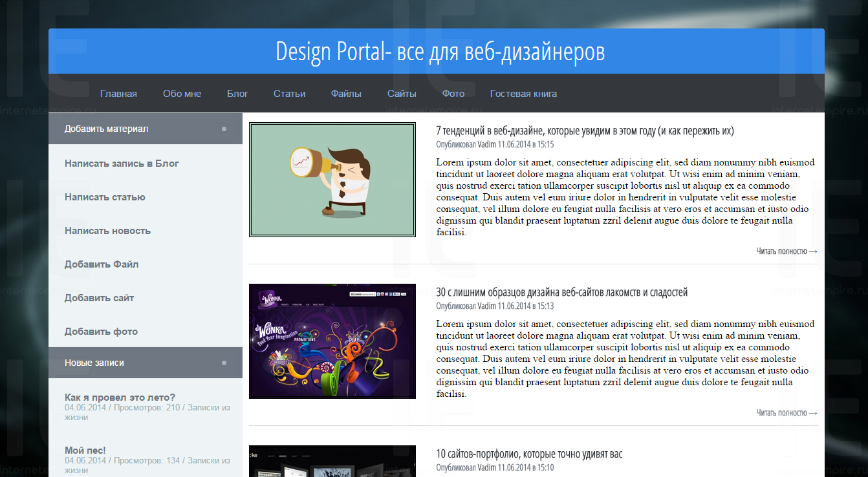
Task: Select Добавить Файл in sidebar
Action: (x=102, y=264)
